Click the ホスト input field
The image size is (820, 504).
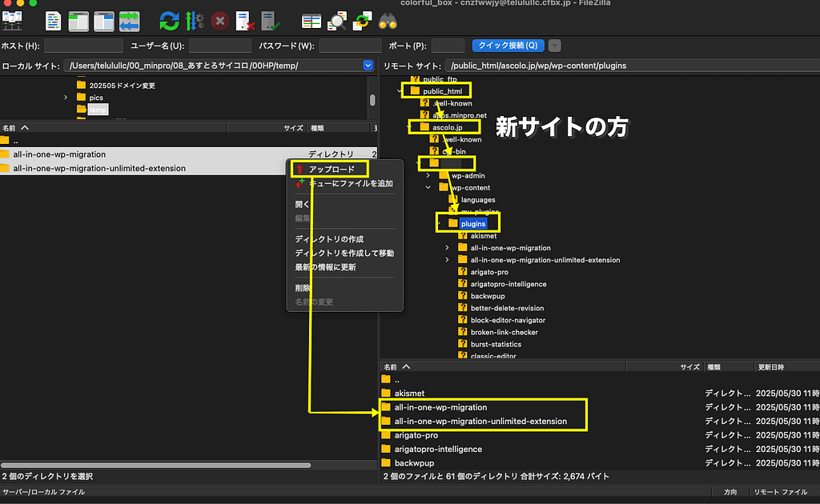(x=83, y=46)
